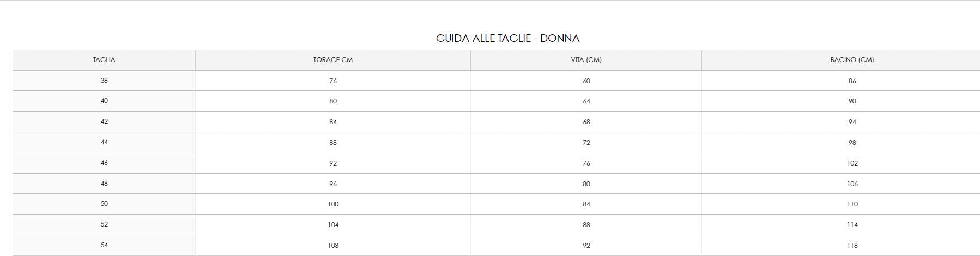
Task: Select size 46 row label
Action: pos(104,163)
